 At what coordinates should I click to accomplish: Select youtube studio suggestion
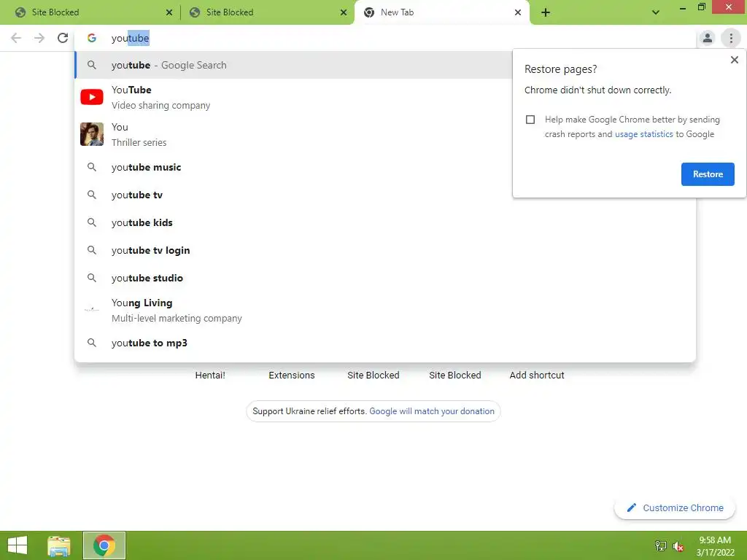coord(385,278)
